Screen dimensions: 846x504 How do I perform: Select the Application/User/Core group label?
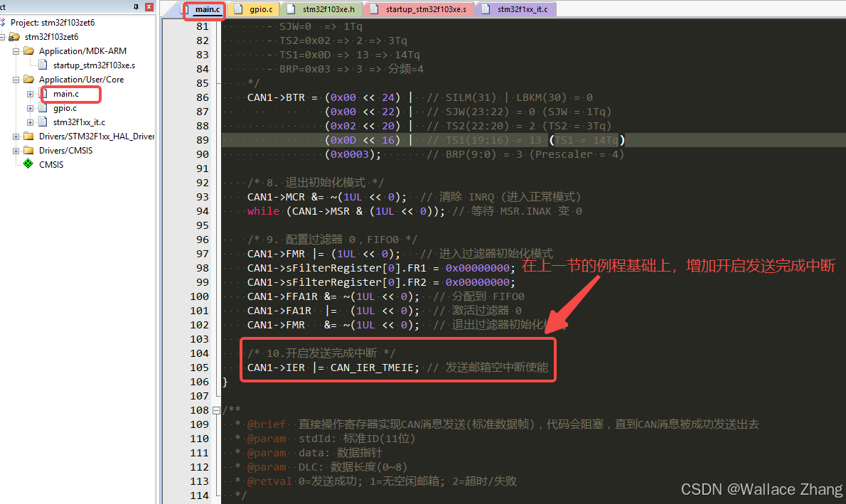81,80
